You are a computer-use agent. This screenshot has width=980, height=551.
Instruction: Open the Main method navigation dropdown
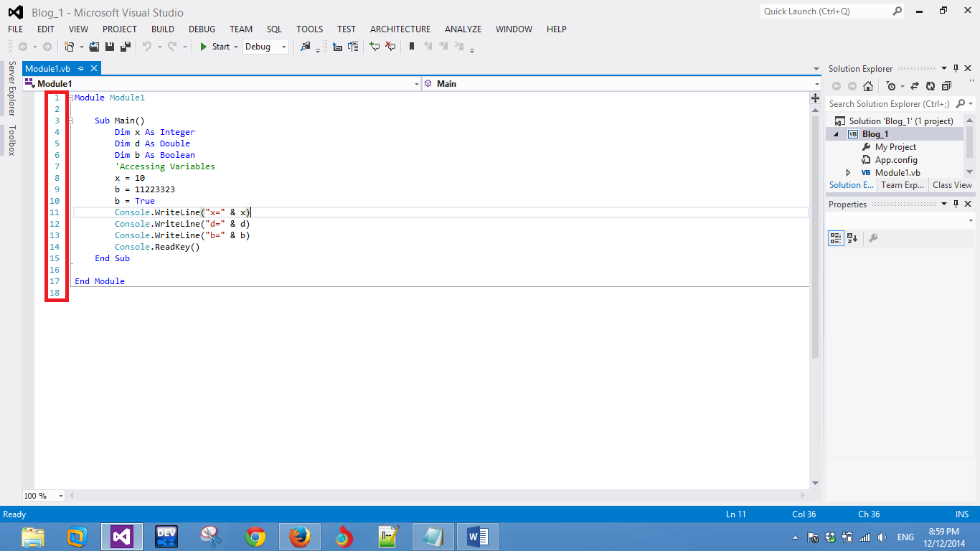815,84
